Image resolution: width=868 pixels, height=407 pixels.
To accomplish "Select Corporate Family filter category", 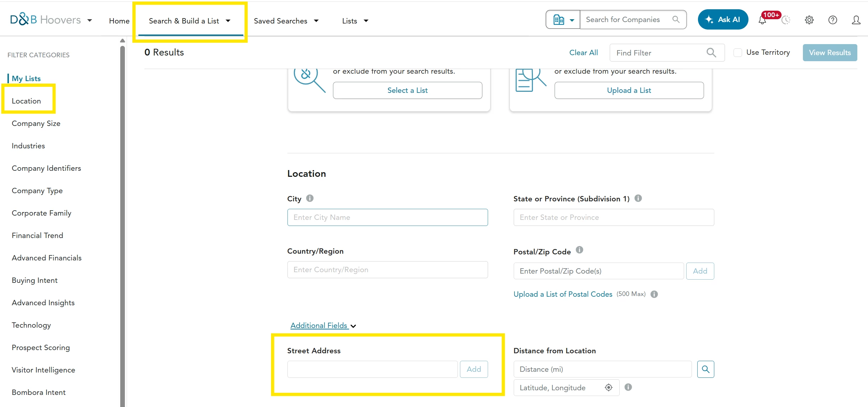I will [41, 213].
